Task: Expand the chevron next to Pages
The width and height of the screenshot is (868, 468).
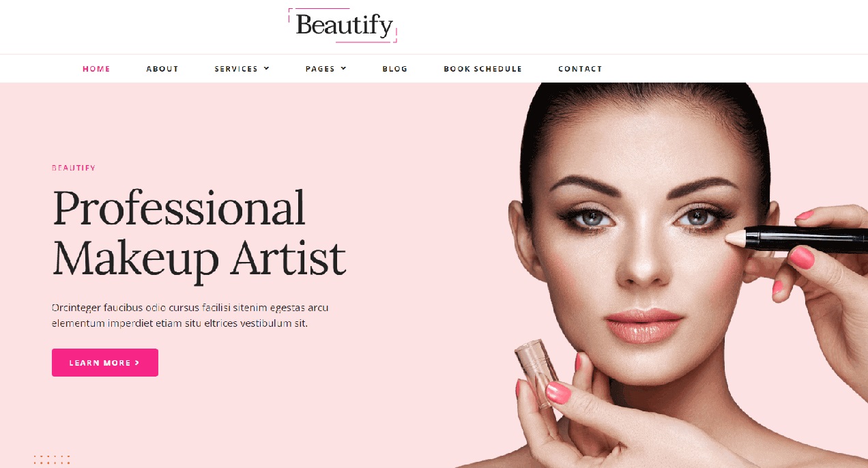Action: point(344,68)
